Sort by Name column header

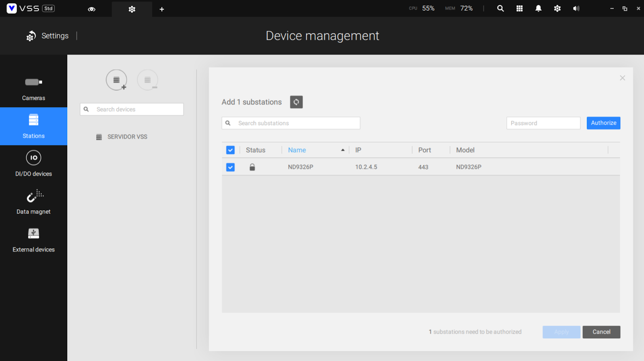click(x=297, y=150)
